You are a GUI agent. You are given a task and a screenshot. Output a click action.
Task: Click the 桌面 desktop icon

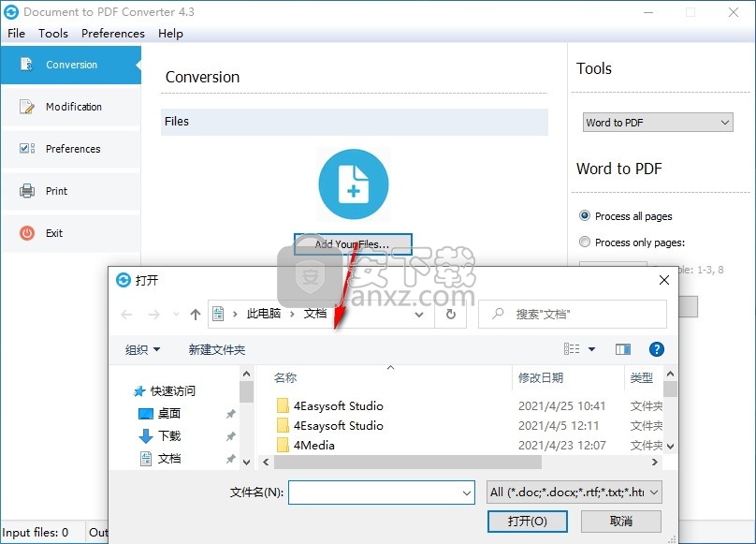pyautogui.click(x=146, y=414)
